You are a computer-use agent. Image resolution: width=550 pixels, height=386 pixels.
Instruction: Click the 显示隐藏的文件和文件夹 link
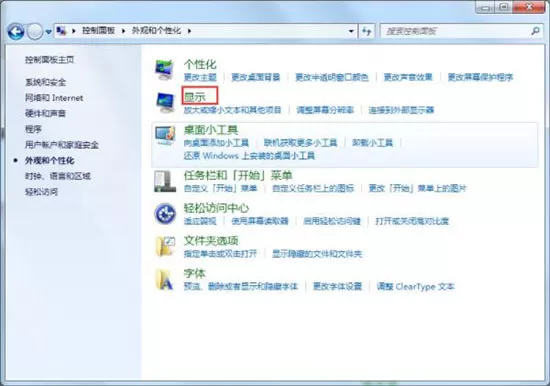point(317,253)
